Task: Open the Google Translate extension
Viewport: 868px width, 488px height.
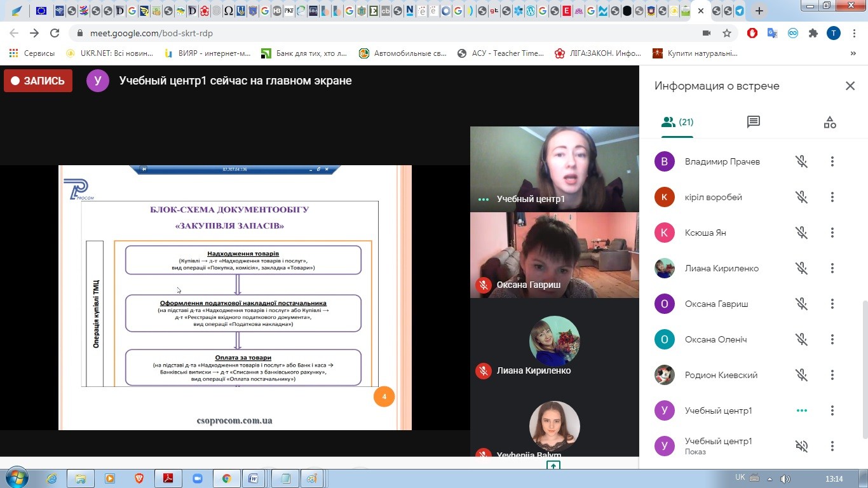Action: pyautogui.click(x=773, y=33)
